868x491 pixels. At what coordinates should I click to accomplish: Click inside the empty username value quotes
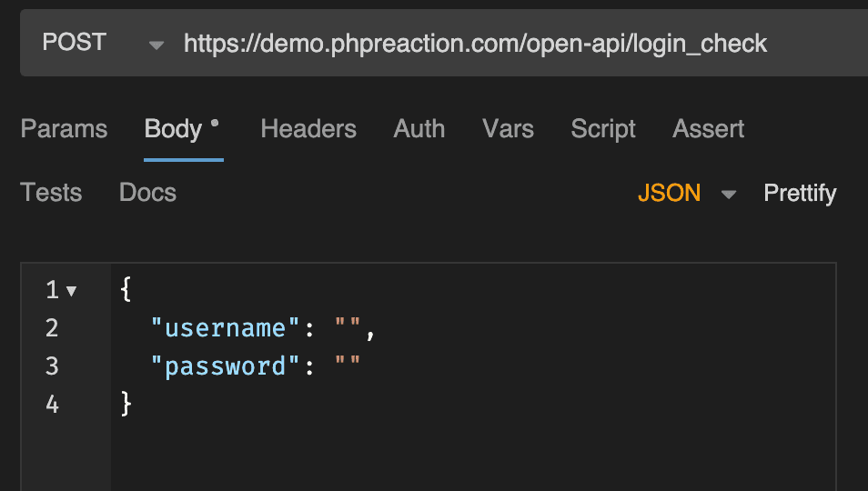348,328
